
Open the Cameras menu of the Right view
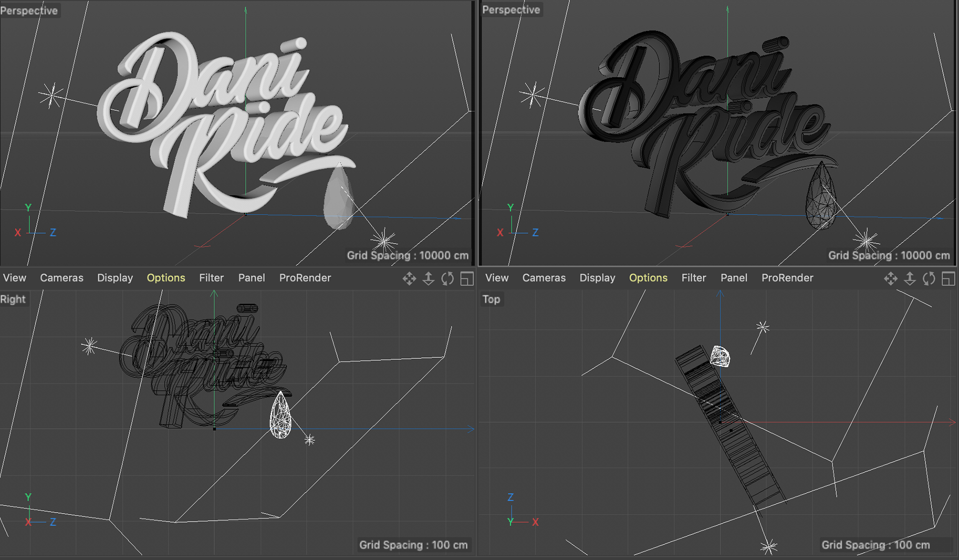pos(61,278)
